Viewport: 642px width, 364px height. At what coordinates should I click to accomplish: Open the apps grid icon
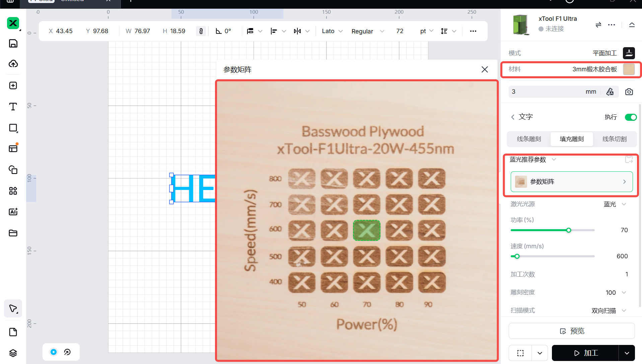pos(13,191)
